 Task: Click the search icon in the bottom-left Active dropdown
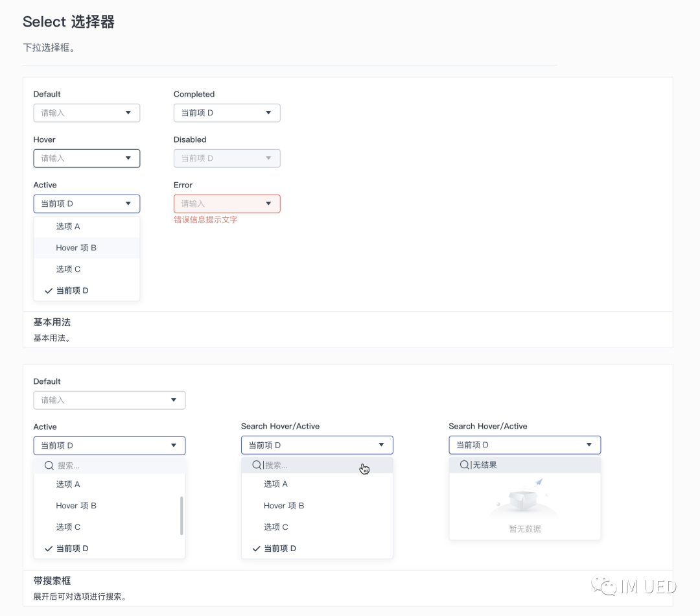coord(49,466)
